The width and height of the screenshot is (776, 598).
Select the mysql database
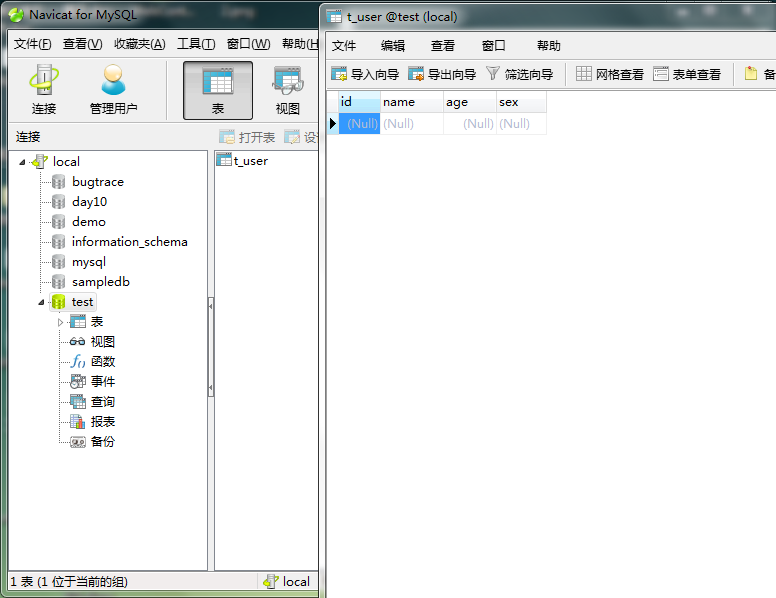(x=89, y=262)
